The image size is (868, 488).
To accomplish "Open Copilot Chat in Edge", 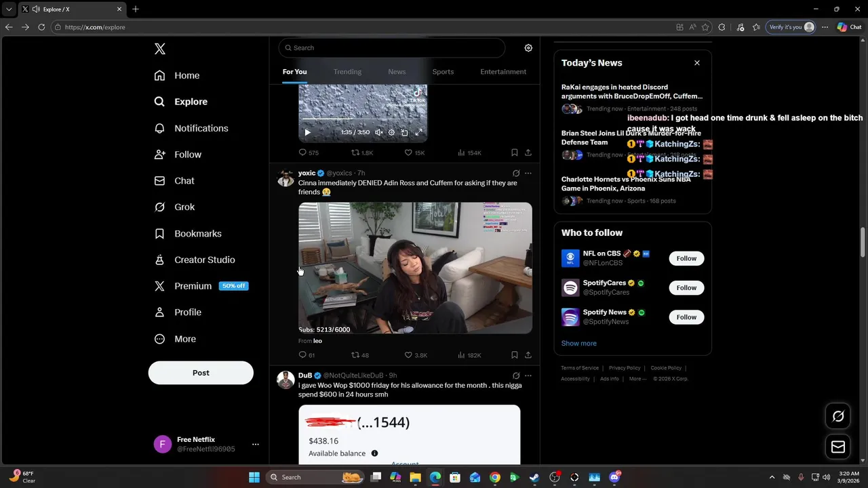I will pos(849,27).
